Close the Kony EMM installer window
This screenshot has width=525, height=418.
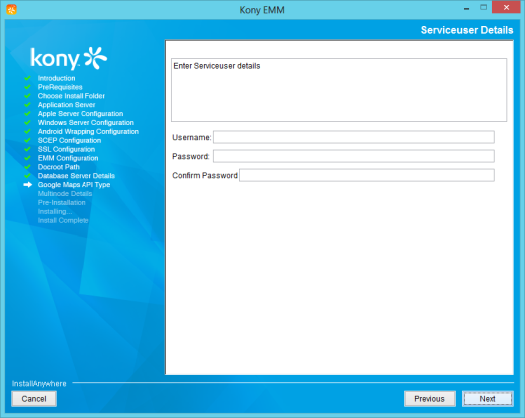tap(507, 7)
